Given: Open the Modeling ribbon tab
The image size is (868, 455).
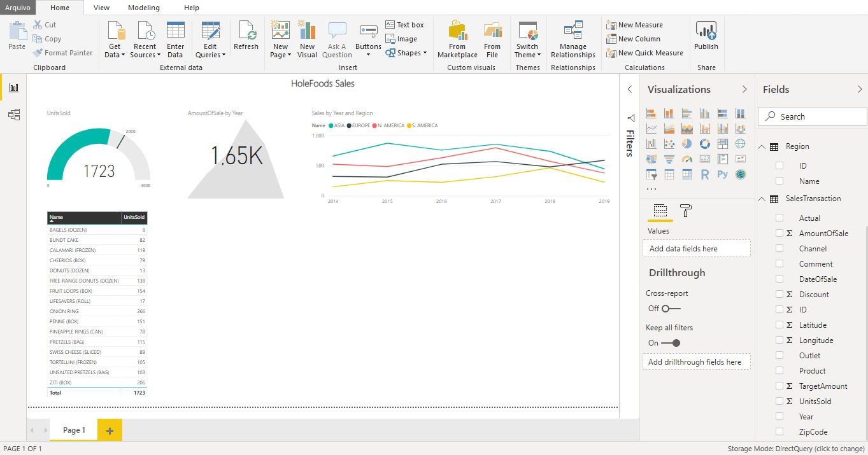Looking at the screenshot, I should point(144,8).
